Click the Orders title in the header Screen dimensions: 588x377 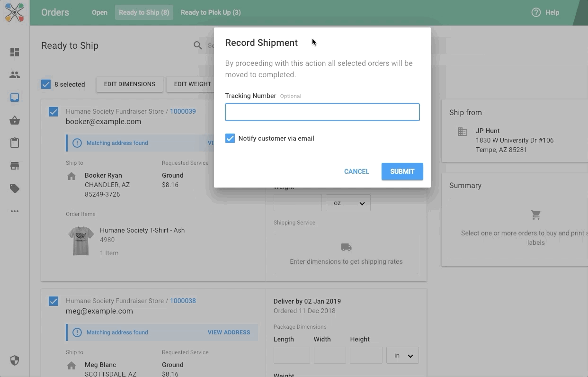click(55, 12)
